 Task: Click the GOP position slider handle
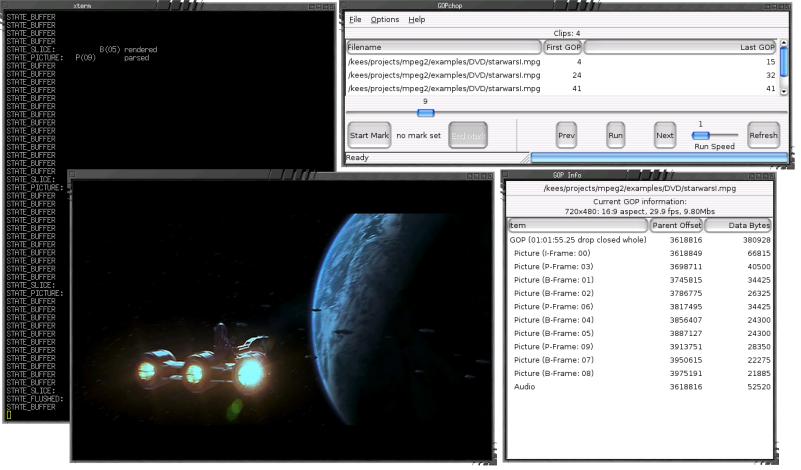tap(426, 113)
